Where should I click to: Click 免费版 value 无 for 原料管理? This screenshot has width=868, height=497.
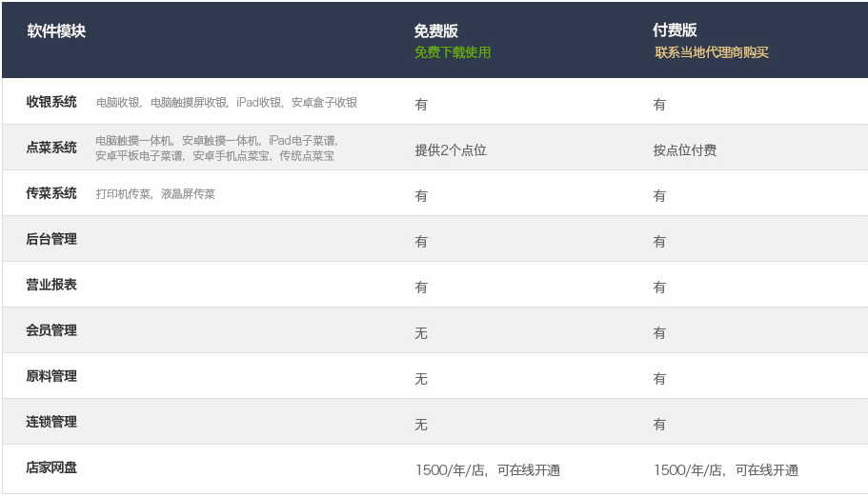421,379
